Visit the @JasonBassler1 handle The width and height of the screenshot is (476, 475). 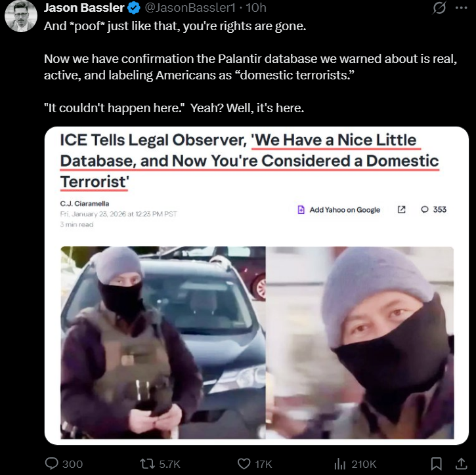click(190, 8)
